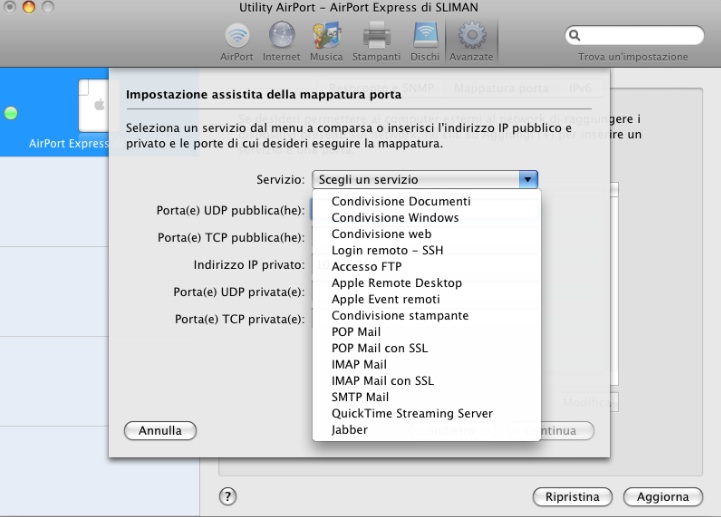Click the Scegli un servizio popup field

(425, 179)
